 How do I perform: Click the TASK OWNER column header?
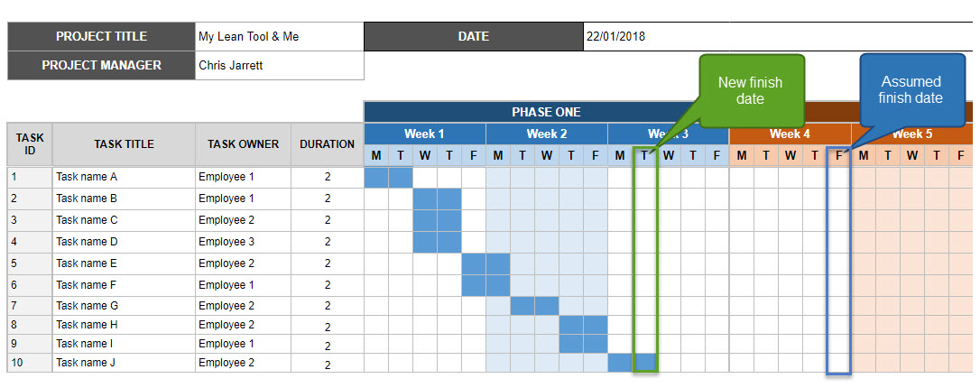pyautogui.click(x=243, y=144)
